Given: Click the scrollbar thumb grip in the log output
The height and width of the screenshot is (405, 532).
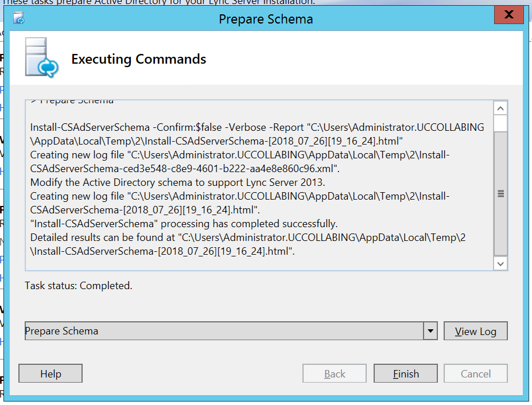Looking at the screenshot, I should point(500,194).
